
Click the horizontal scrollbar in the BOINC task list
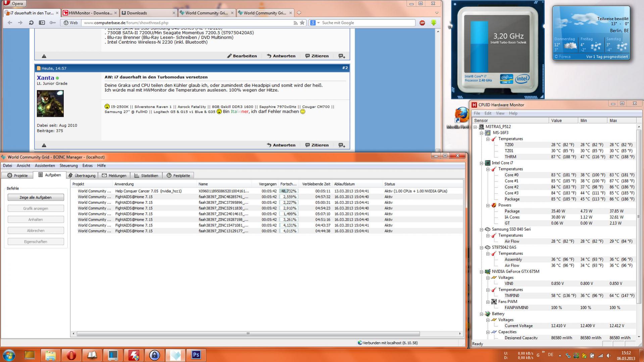coord(248,333)
